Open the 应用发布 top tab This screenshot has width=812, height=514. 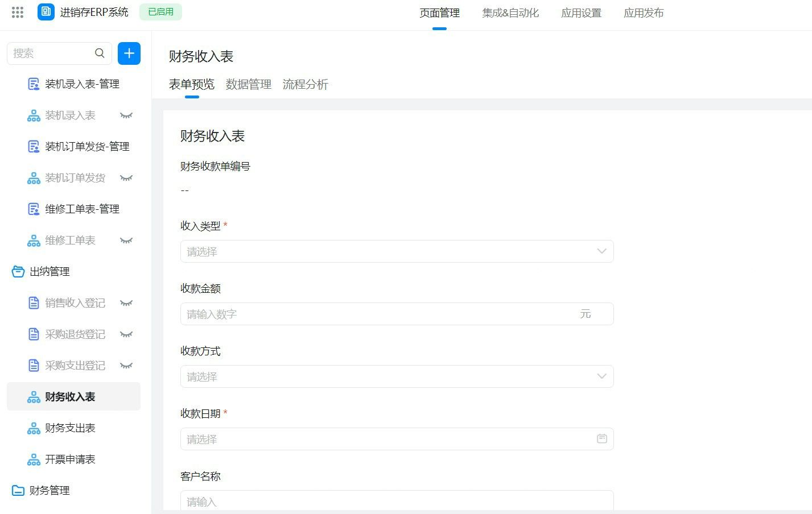[x=644, y=13]
